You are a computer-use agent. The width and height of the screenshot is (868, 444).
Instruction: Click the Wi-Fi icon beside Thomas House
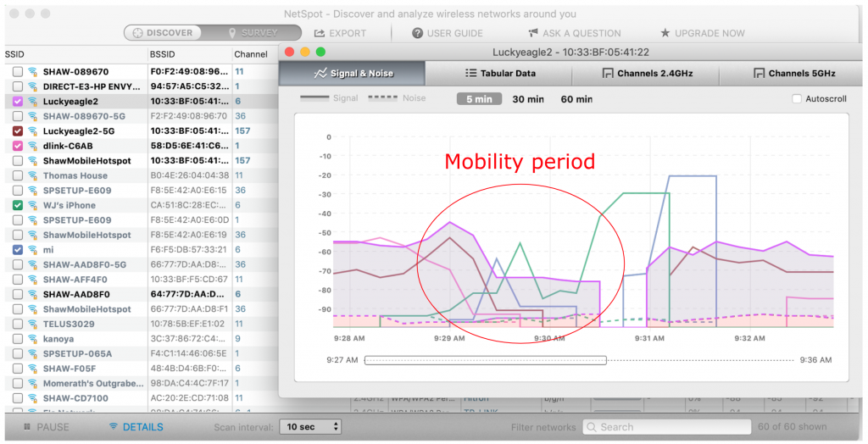(32, 176)
